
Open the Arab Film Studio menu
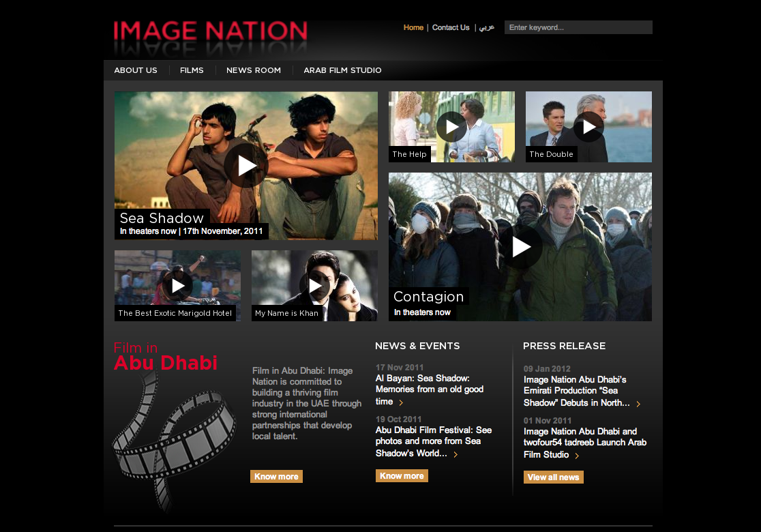point(342,70)
